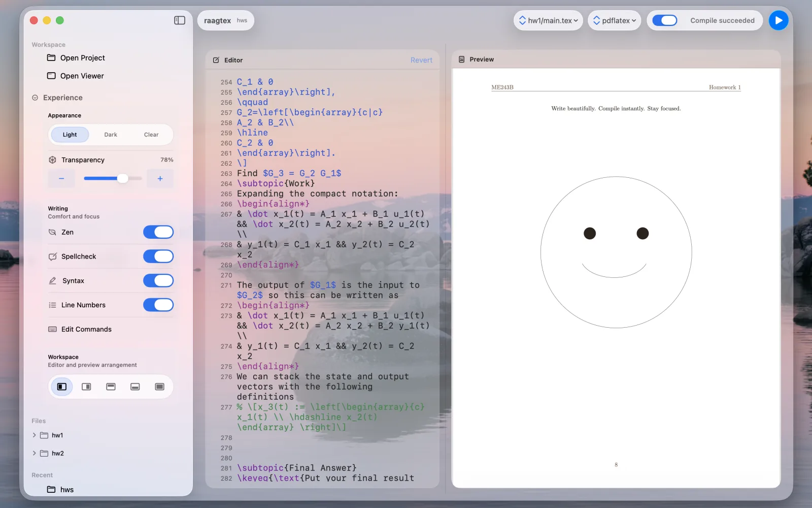Turn off the Line Numbers switch
The image size is (812, 508).
158,305
